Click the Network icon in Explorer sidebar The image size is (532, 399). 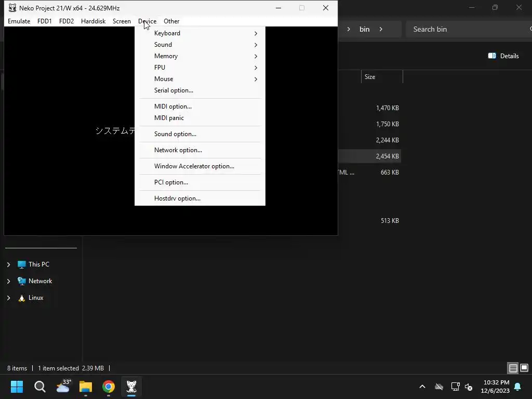click(x=22, y=281)
